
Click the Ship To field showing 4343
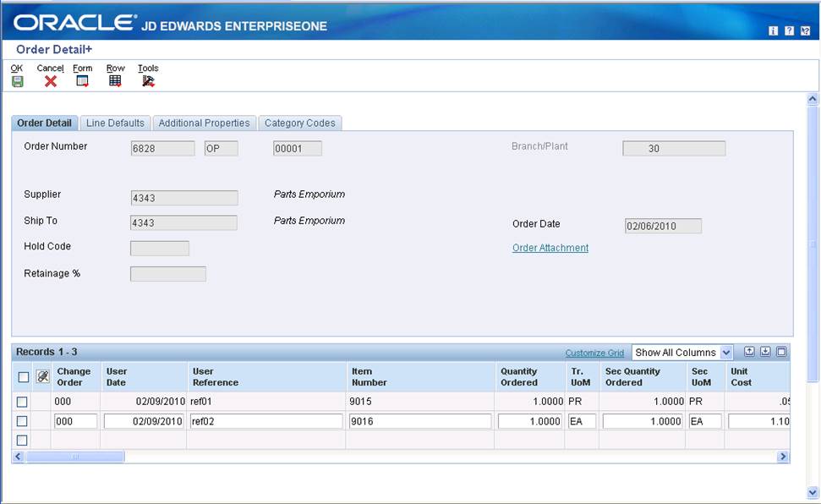pos(183,222)
